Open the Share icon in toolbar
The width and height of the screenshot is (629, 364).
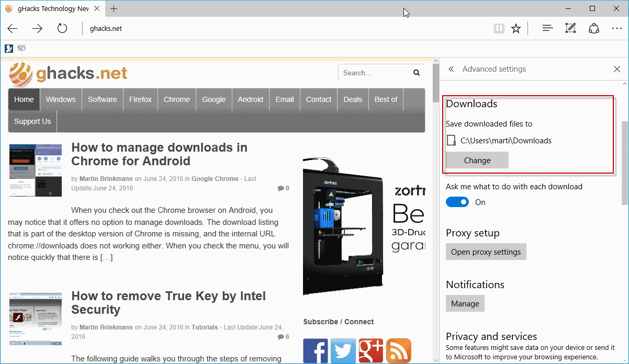tap(594, 28)
